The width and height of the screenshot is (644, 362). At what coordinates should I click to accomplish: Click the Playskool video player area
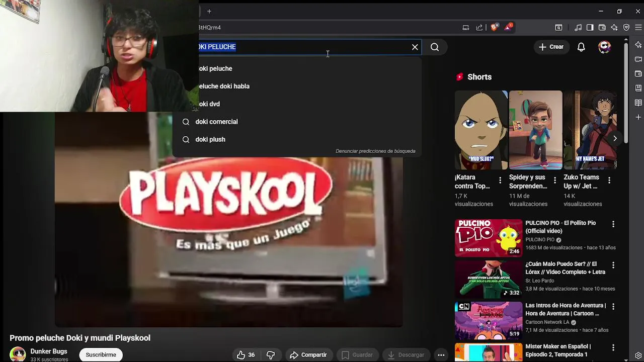tap(229, 219)
